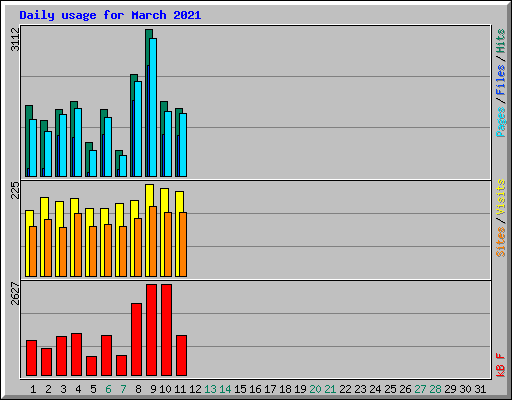Click the x-axis day label '17'
Image resolution: width=512 pixels, height=400 pixels.
[270, 389]
